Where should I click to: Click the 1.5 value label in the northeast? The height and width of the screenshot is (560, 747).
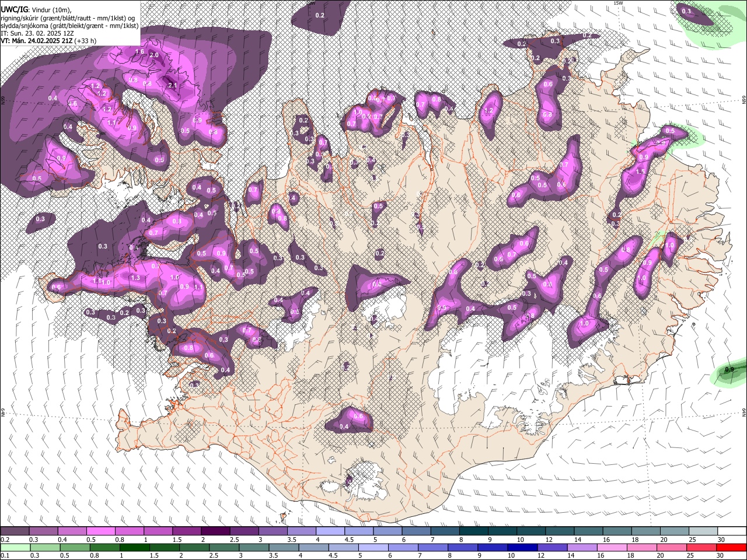point(640,171)
